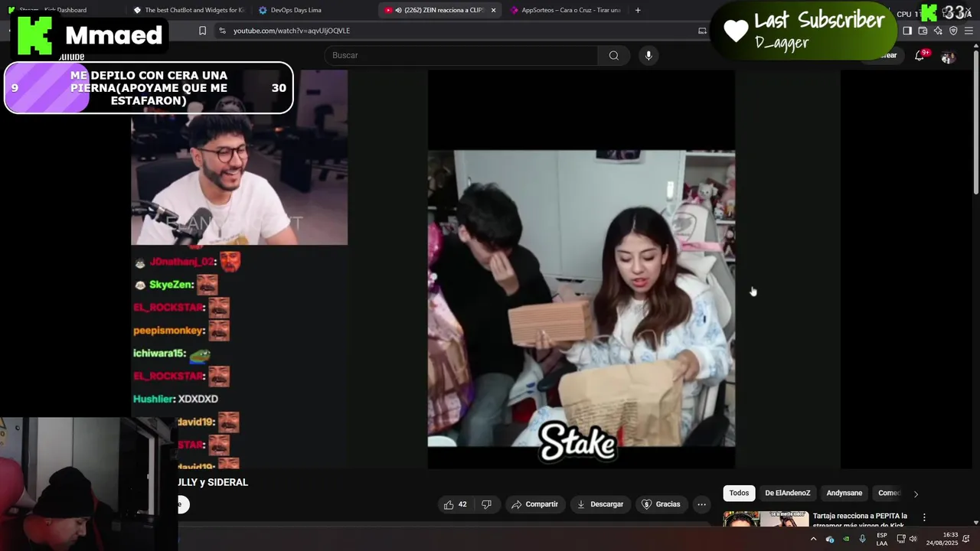Open the NVIDIA tray icon

click(x=846, y=539)
